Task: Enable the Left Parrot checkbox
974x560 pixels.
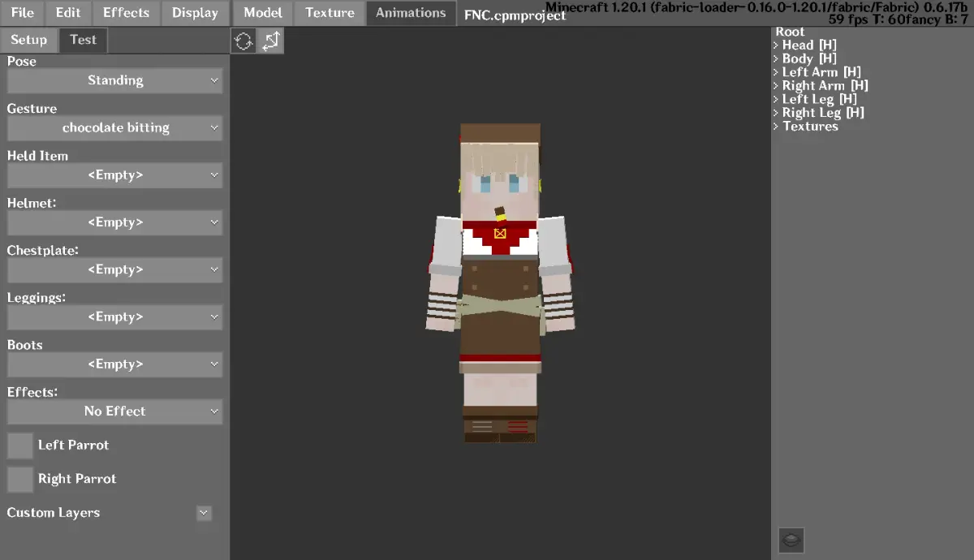Action: tap(20, 446)
